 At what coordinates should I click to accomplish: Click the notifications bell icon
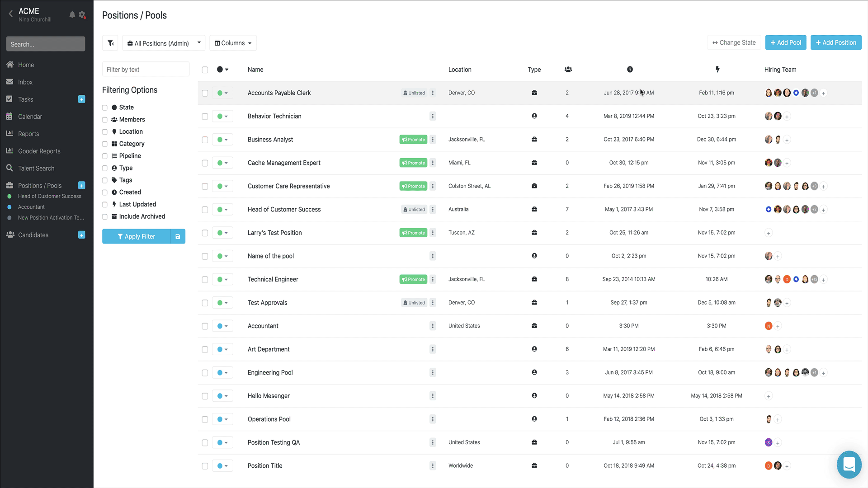(72, 14)
